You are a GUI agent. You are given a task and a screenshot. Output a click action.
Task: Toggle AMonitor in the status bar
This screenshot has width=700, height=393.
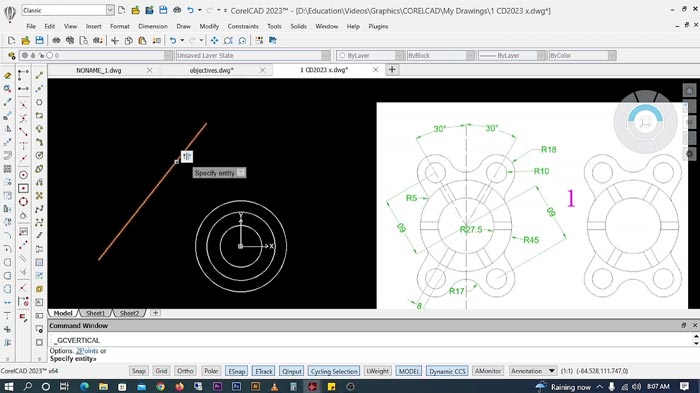[488, 371]
